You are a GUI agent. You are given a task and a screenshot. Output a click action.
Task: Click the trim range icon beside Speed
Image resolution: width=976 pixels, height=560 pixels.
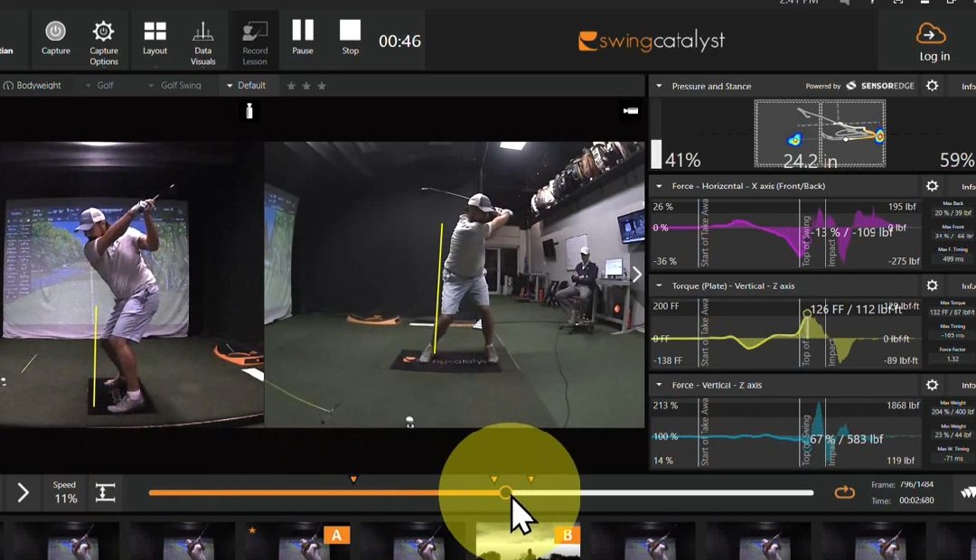point(105,493)
